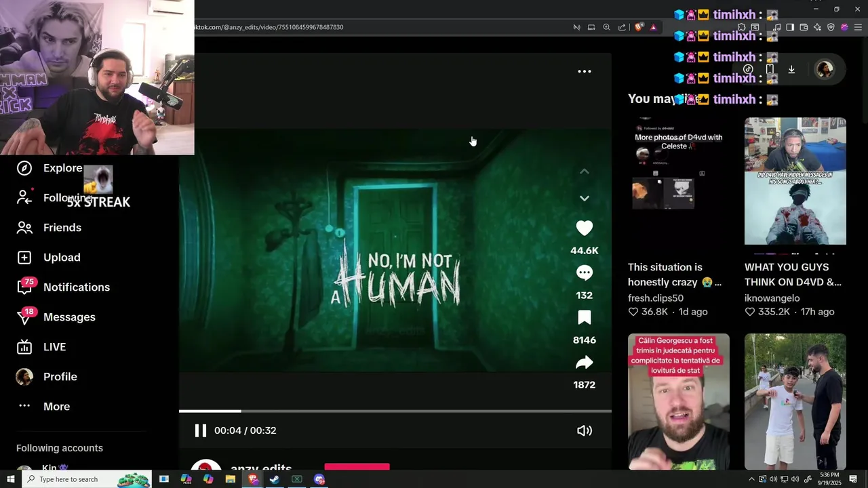Click the Brave Rewards triangle icon
The width and height of the screenshot is (868, 488).
point(653,27)
